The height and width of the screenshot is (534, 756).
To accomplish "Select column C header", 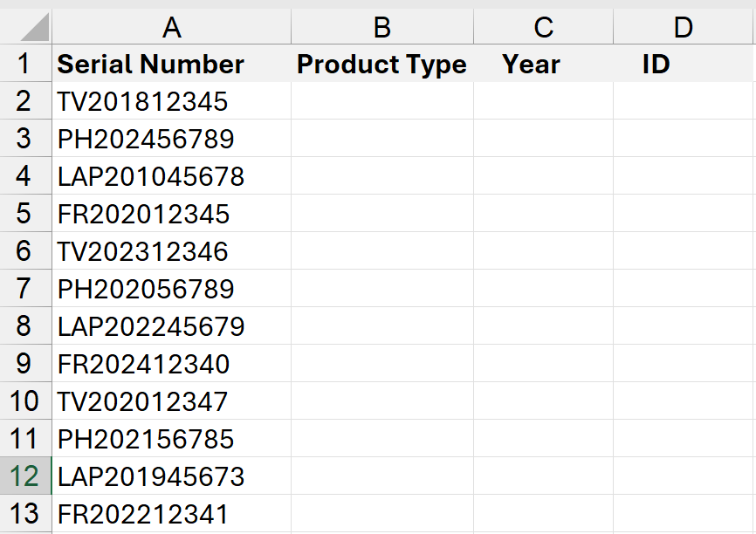I will (543, 28).
